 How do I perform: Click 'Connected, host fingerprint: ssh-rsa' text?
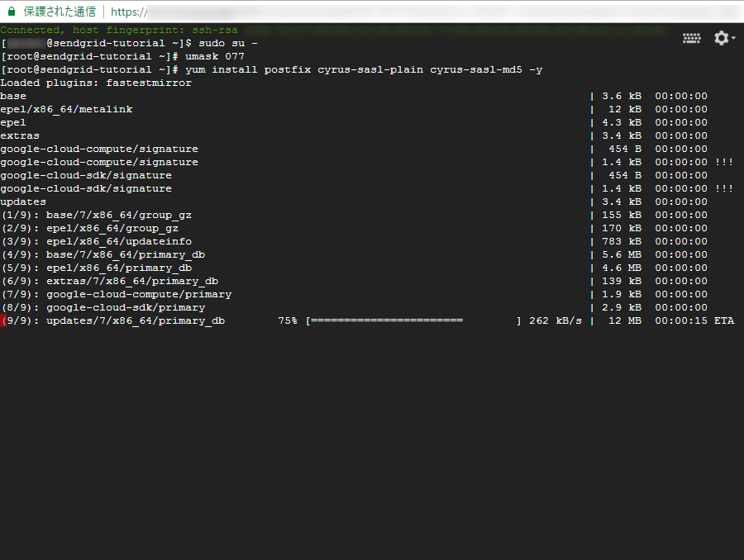pos(118,31)
